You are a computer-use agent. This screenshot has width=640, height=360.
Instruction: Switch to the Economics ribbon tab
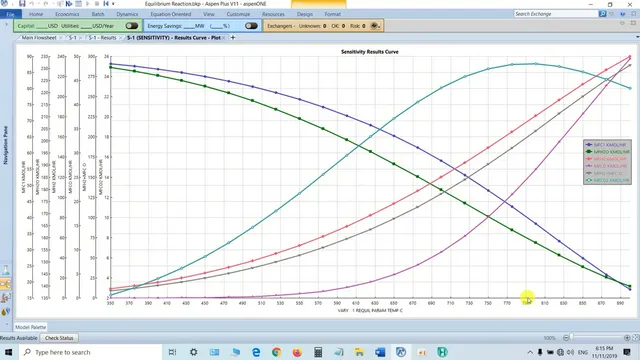[x=67, y=14]
